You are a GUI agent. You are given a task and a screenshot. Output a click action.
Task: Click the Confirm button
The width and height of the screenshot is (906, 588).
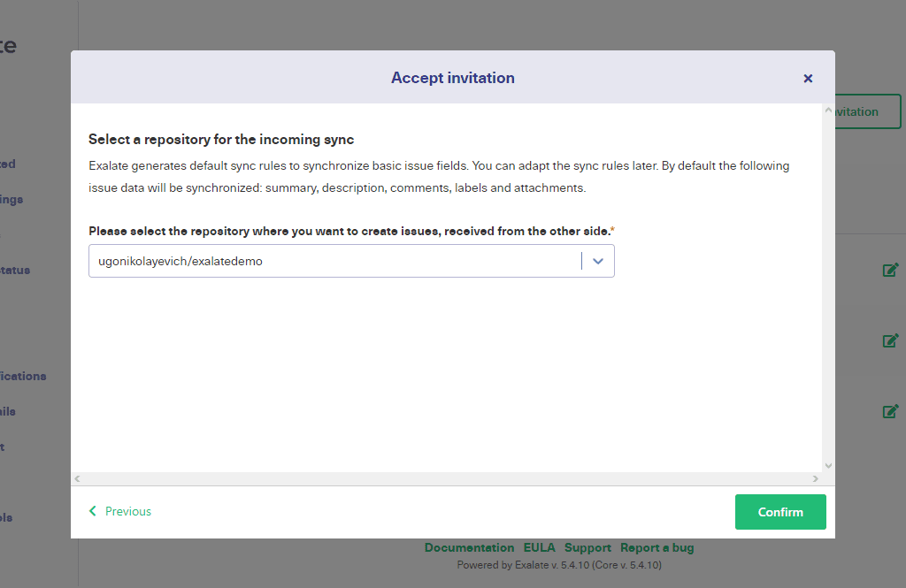tap(780, 512)
